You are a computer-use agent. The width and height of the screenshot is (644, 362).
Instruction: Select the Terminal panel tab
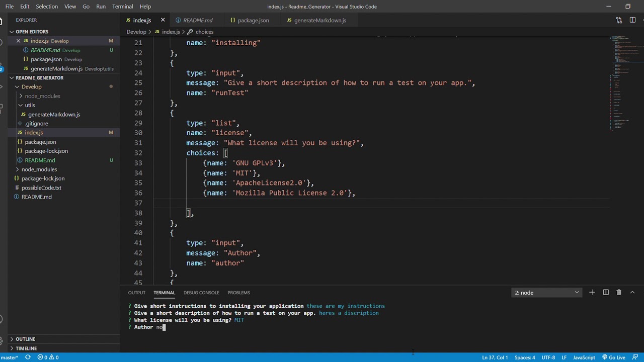pyautogui.click(x=164, y=293)
